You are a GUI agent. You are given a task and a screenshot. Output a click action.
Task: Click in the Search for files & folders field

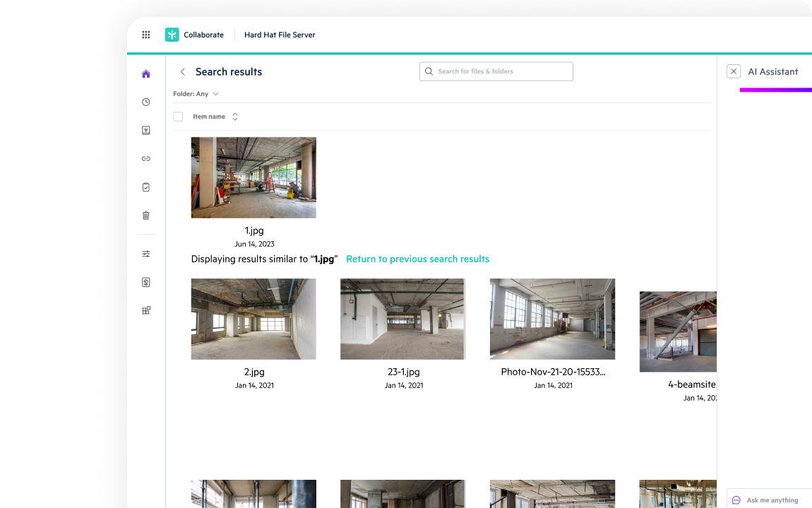pos(496,71)
